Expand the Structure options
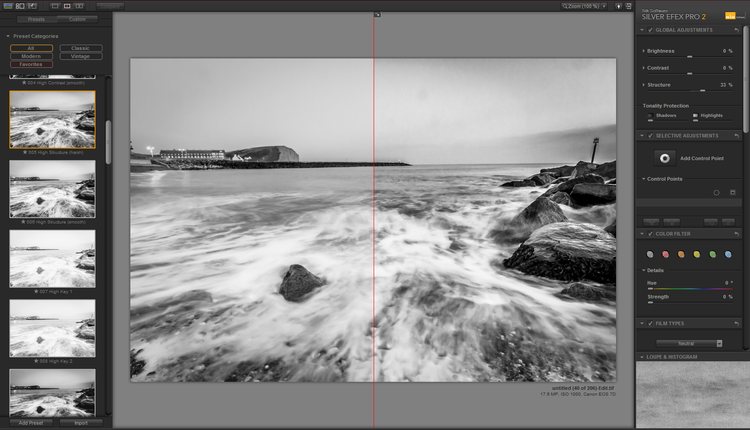The image size is (750, 430). tap(643, 85)
